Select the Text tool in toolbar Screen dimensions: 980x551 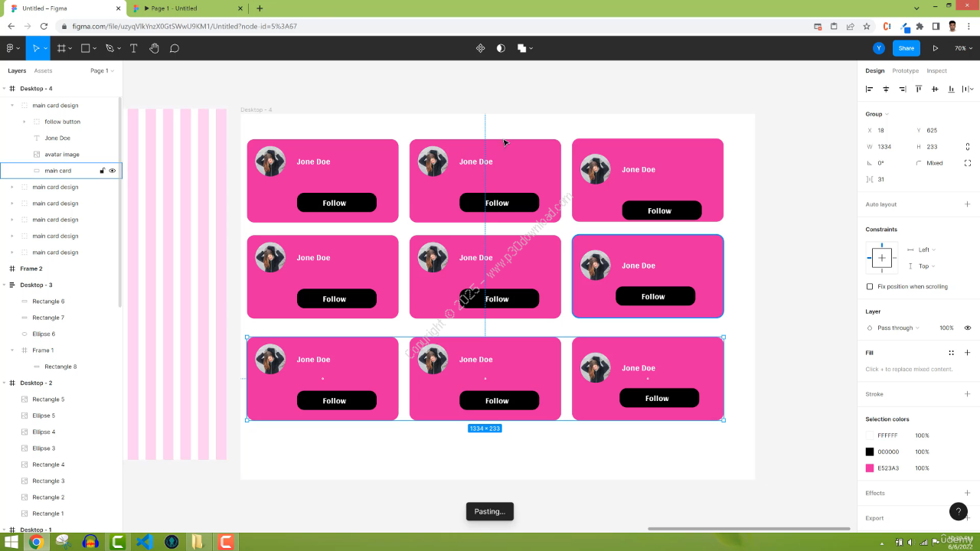click(x=133, y=48)
